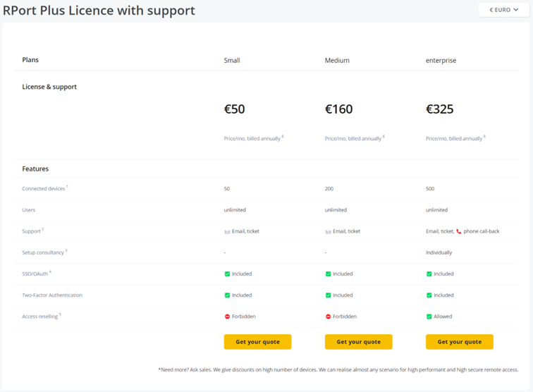533x392 pixels.
Task: Click Two-Factor green check for Medium plan
Action: click(x=328, y=295)
